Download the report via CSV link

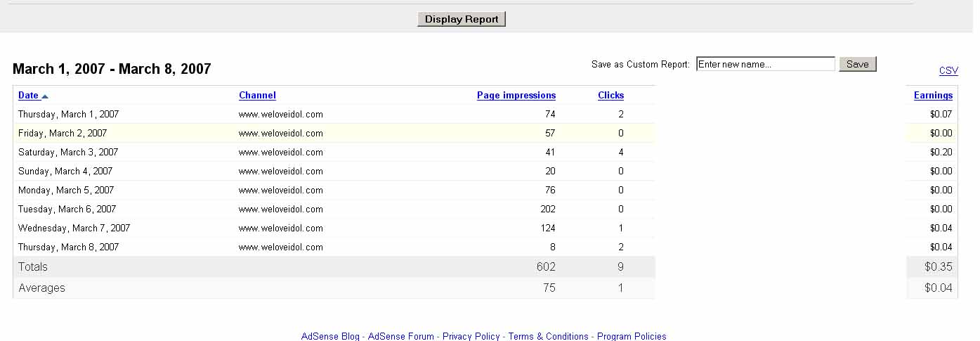[x=948, y=70]
